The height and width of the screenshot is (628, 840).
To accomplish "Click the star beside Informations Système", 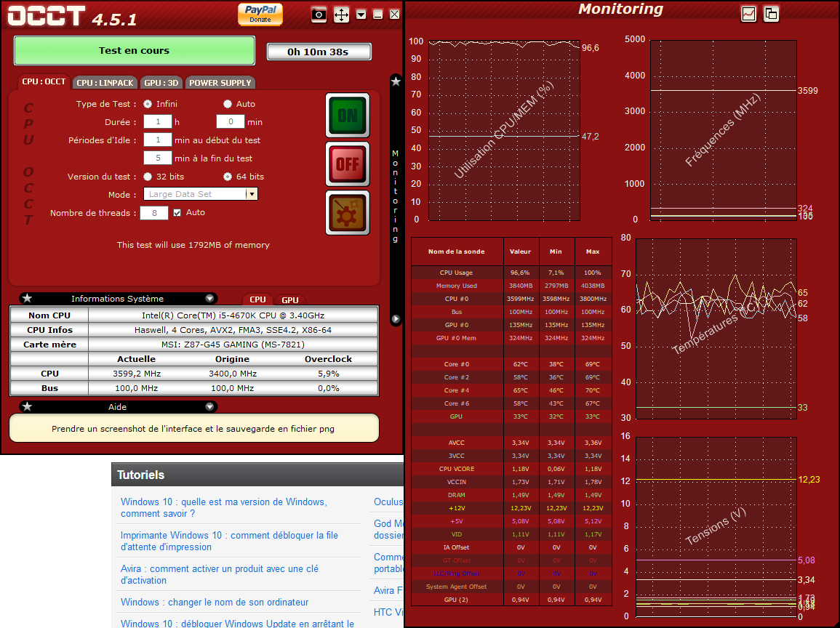I will pyautogui.click(x=28, y=298).
